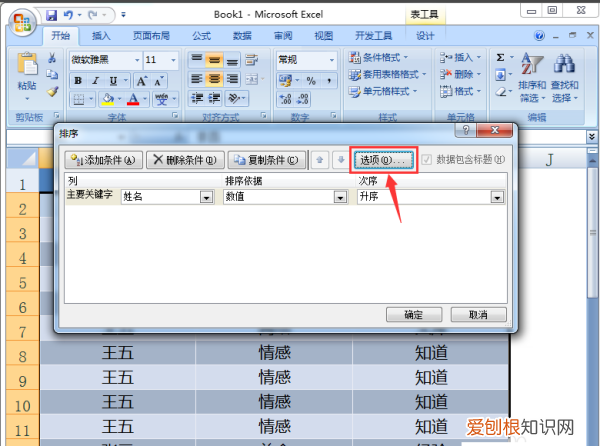The height and width of the screenshot is (446, 600).
Task: Decrease font size with small A icon
Action: (x=159, y=81)
